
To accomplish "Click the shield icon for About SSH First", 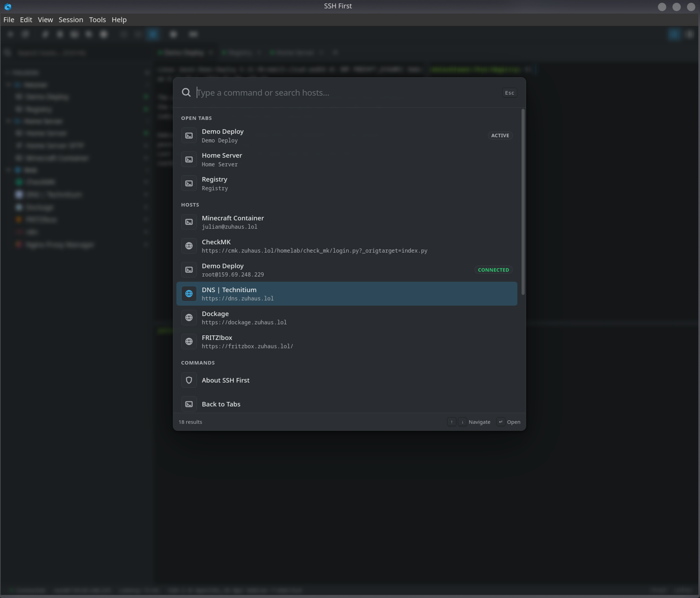I will (x=189, y=380).
